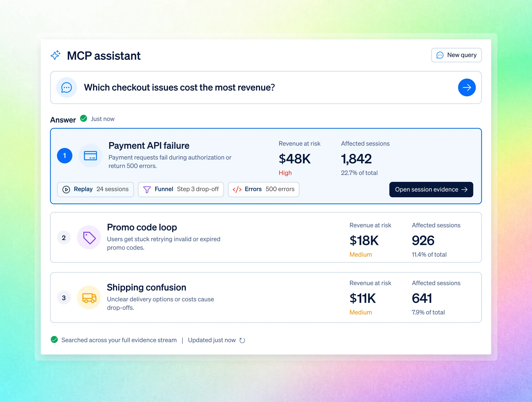Click the 926 affected sessions value
Screen dimensions: 532x402
coord(423,240)
